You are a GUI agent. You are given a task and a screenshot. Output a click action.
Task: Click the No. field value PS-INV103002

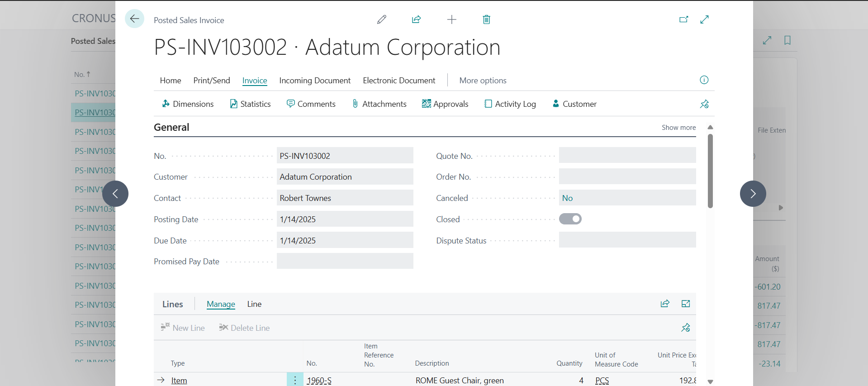[x=345, y=156]
